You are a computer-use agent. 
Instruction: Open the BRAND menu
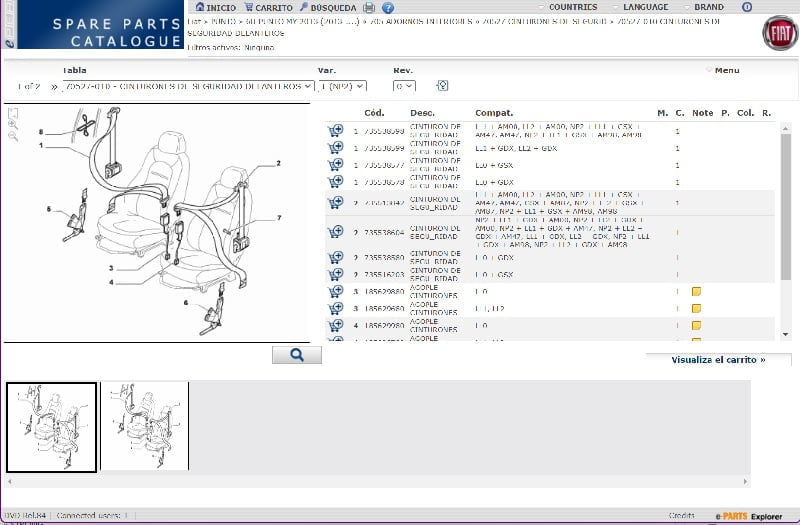click(x=709, y=7)
